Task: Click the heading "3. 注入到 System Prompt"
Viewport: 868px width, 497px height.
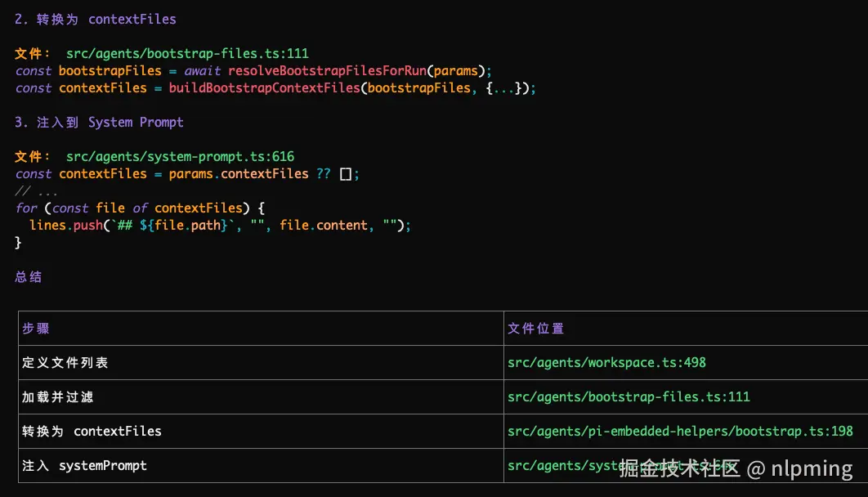Action: click(x=99, y=122)
